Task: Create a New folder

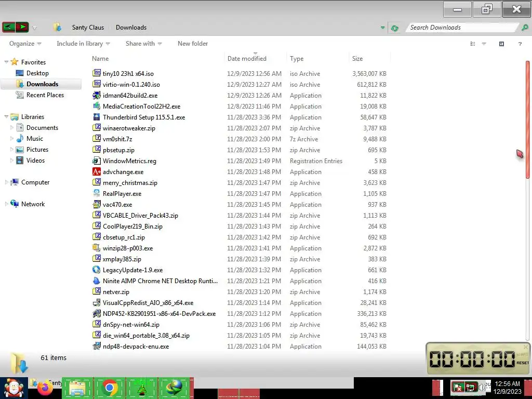Action: coord(193,44)
